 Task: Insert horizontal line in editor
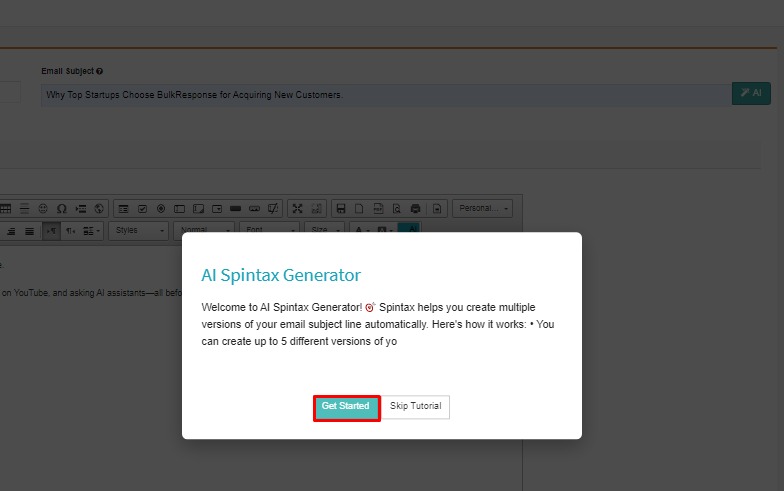[x=24, y=208]
